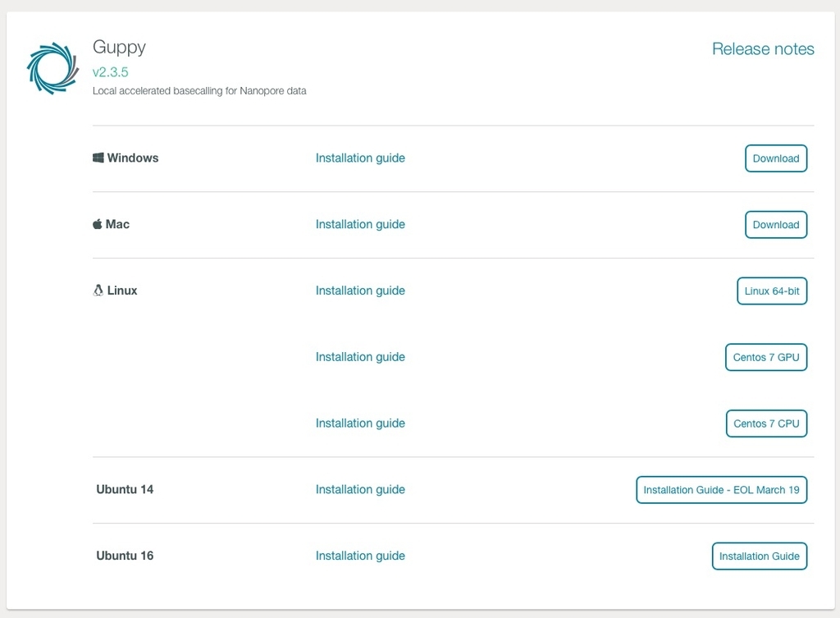
Task: Click the Linux penguin icon
Action: (x=98, y=290)
